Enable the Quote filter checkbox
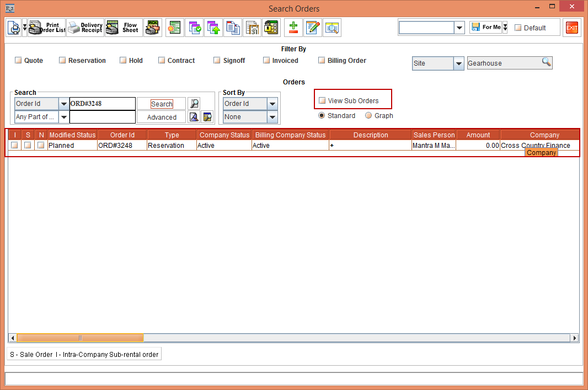This screenshot has width=588, height=390. (x=18, y=61)
